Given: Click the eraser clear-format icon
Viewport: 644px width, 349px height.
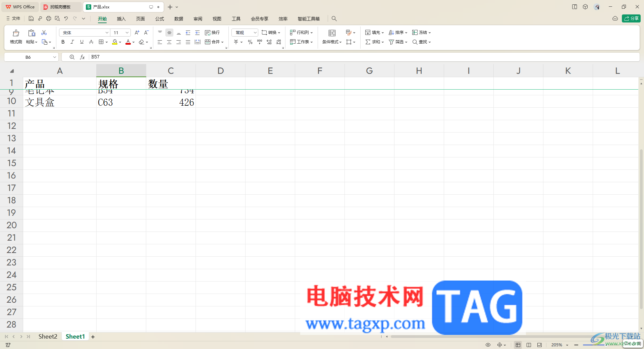Looking at the screenshot, I should click(141, 42).
